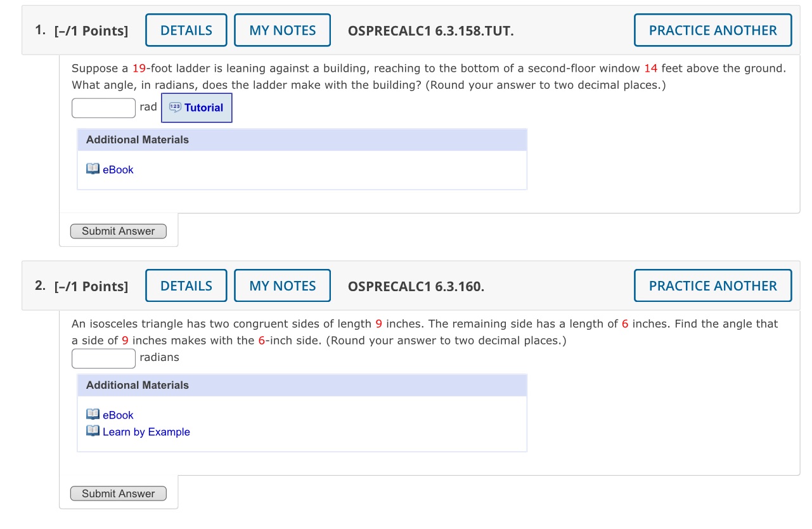Screen dimensions: 812x529
Task: Focus the radians answer field for question 2
Action: (x=104, y=358)
